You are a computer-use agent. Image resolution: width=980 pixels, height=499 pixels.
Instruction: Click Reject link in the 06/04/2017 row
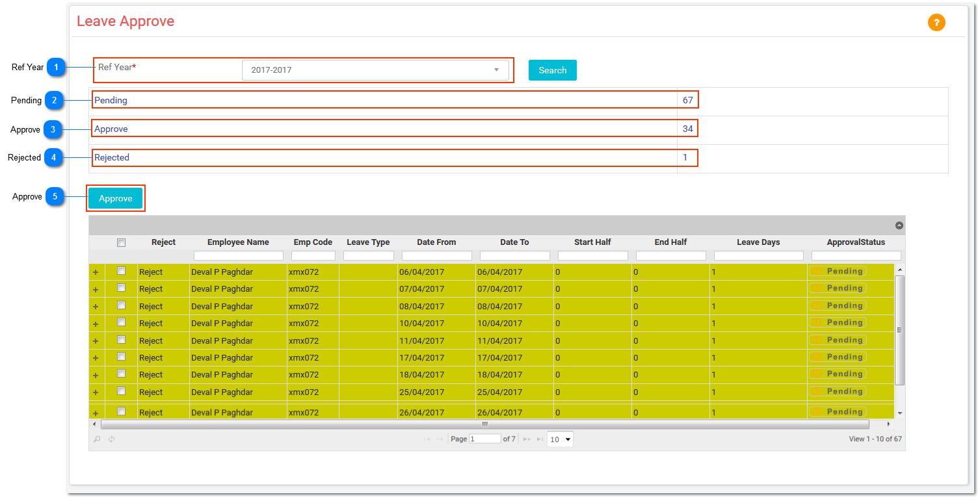click(151, 272)
